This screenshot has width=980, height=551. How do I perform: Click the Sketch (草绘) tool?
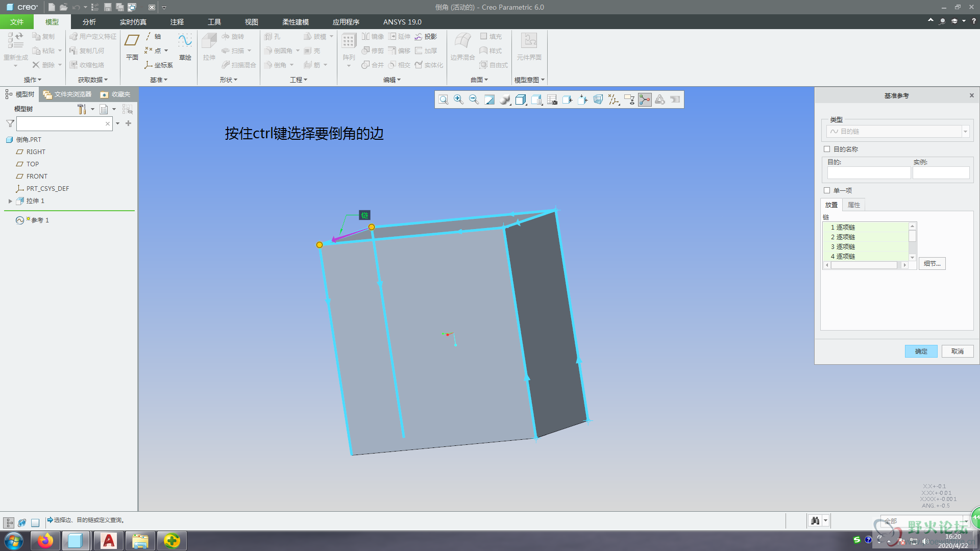point(185,46)
